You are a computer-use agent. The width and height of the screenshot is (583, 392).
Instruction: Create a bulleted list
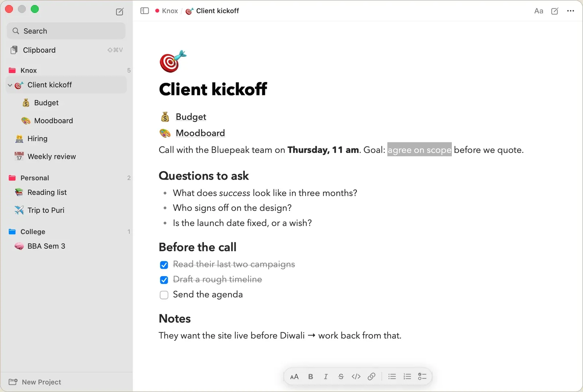392,377
